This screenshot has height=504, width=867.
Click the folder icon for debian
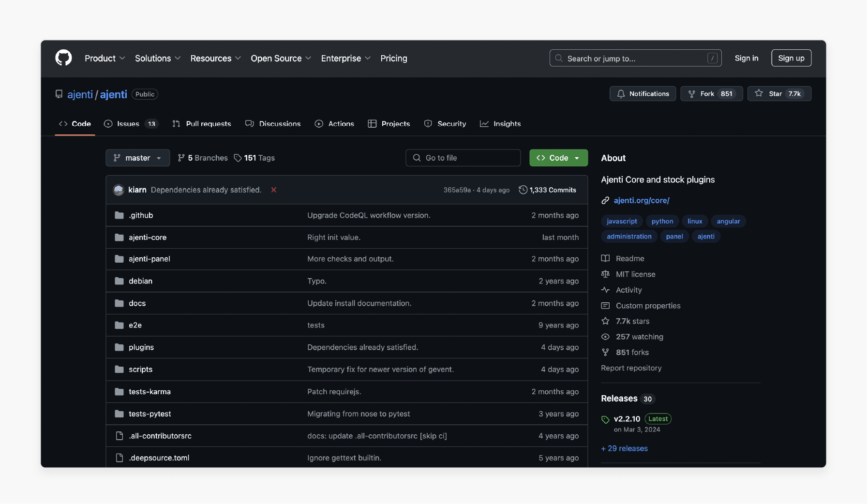click(119, 281)
